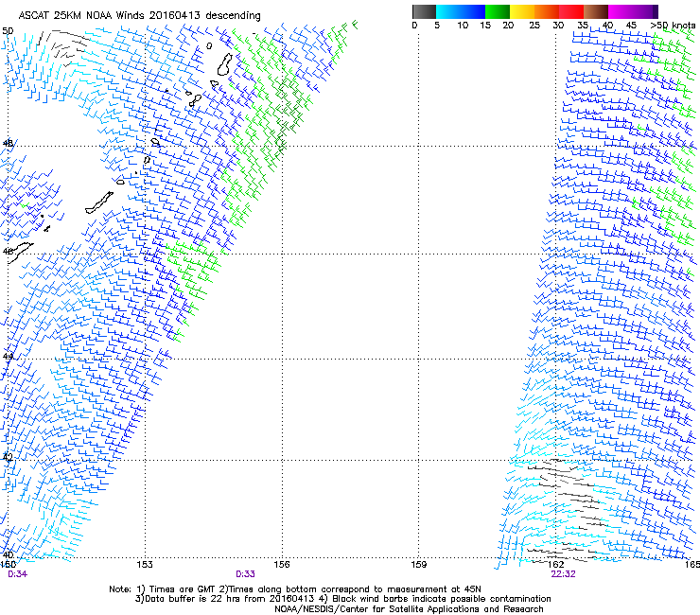
Task: Click the green 15–20 knots color segment
Action: pos(498,11)
